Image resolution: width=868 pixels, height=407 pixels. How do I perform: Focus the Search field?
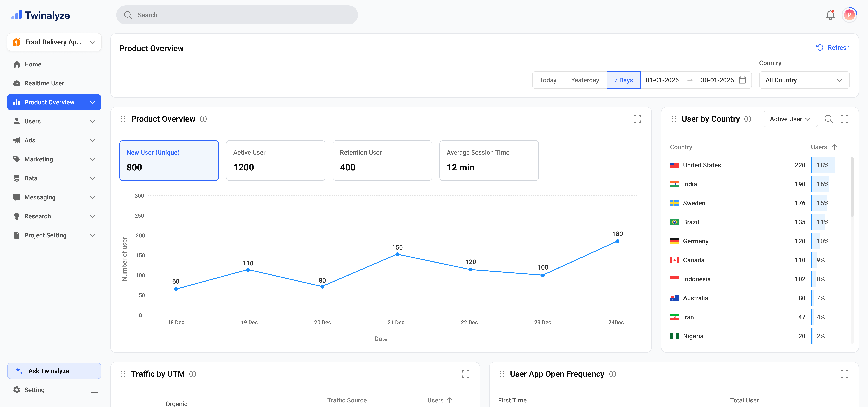point(237,15)
